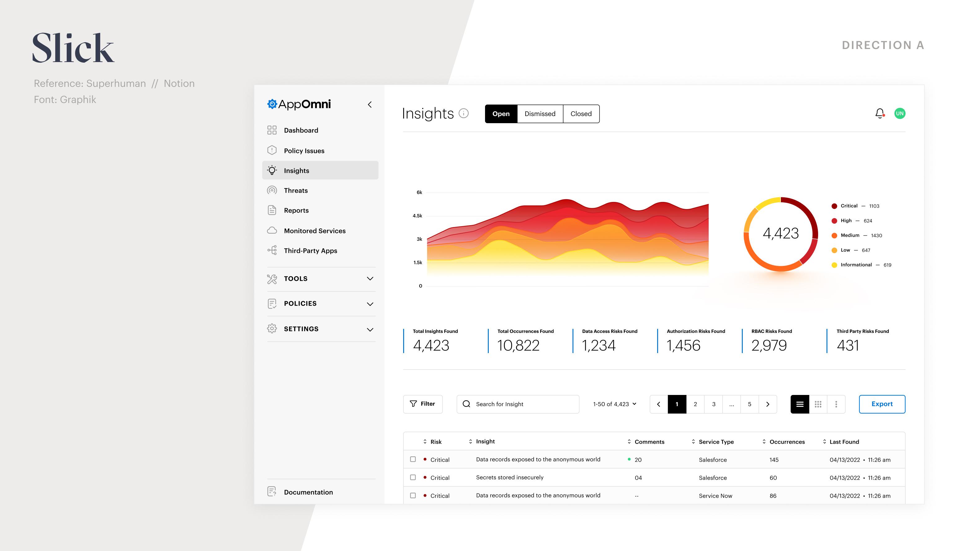Open Threats from the sidebar icon
The image size is (980, 551).
pyautogui.click(x=272, y=190)
